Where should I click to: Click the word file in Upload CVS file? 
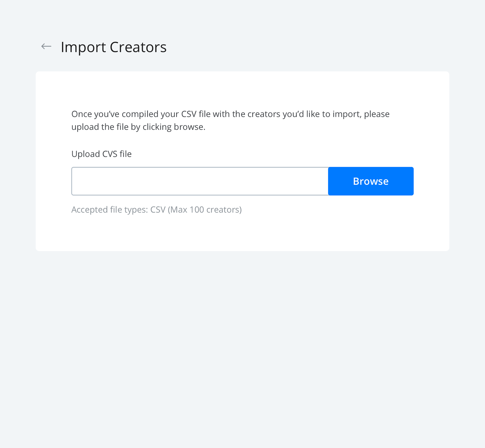pos(126,154)
